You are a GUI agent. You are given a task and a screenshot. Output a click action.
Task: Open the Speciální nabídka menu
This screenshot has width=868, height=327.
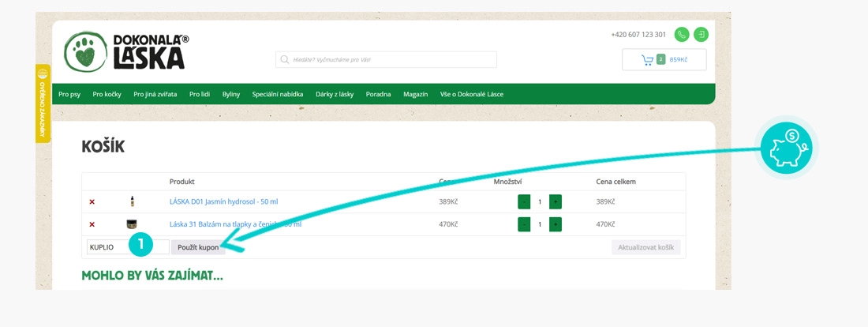277,94
